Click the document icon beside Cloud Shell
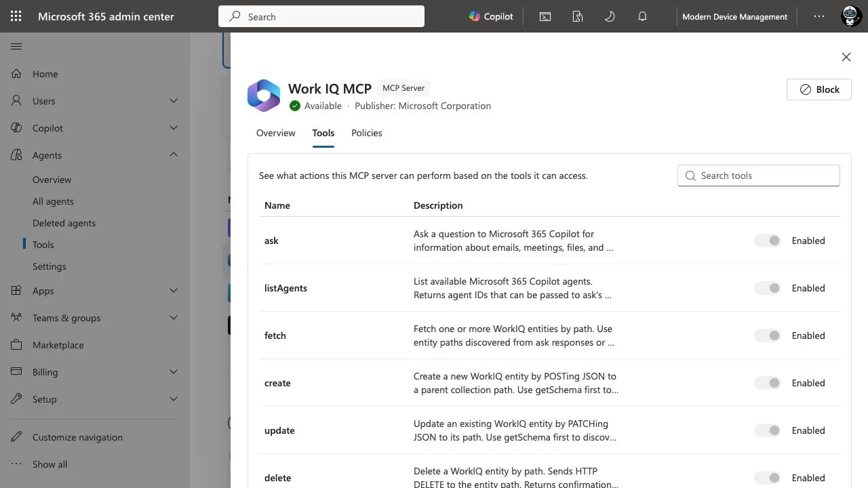This screenshot has height=488, width=868. coord(578,16)
